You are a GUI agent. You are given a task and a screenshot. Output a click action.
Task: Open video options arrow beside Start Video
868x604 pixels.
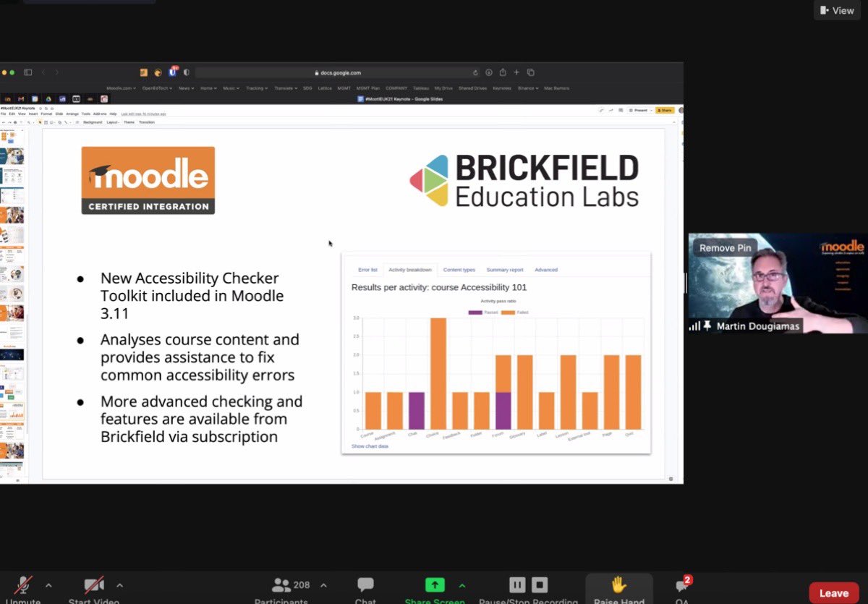click(x=119, y=585)
